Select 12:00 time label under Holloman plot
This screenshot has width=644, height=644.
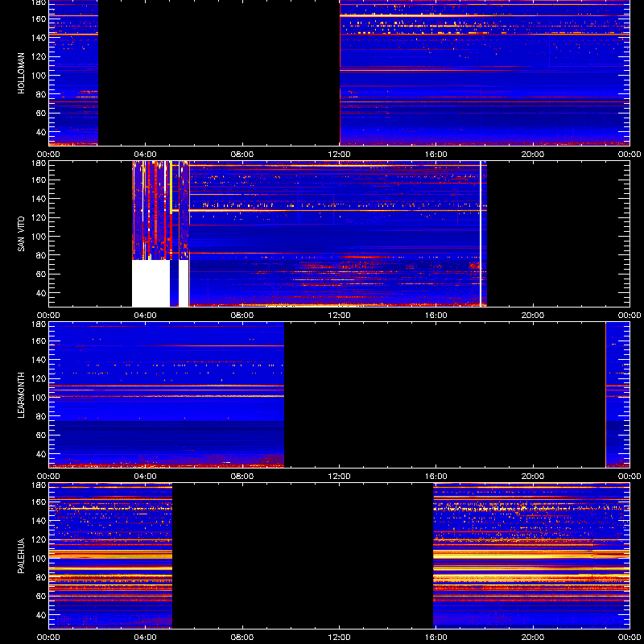click(339, 155)
